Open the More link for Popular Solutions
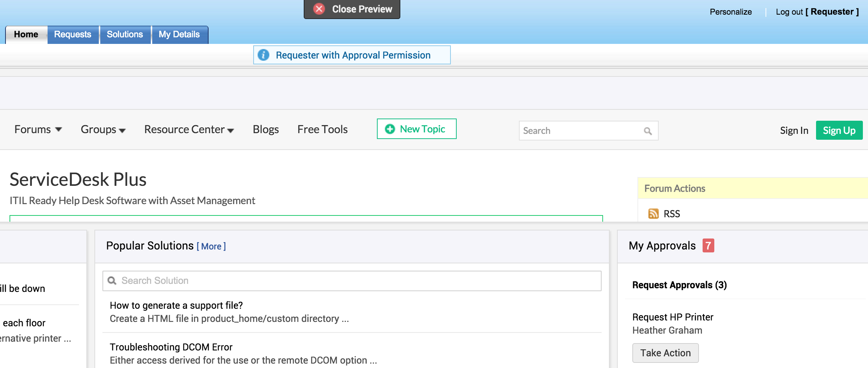 click(x=211, y=246)
